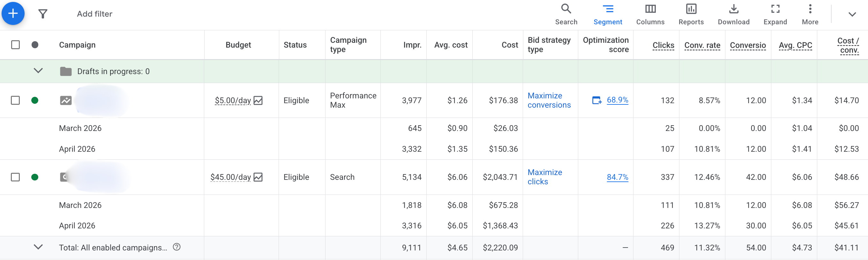Viewport: 868px width, 260px height.
Task: Collapse the chart with the top-right chevron
Action: (x=852, y=14)
